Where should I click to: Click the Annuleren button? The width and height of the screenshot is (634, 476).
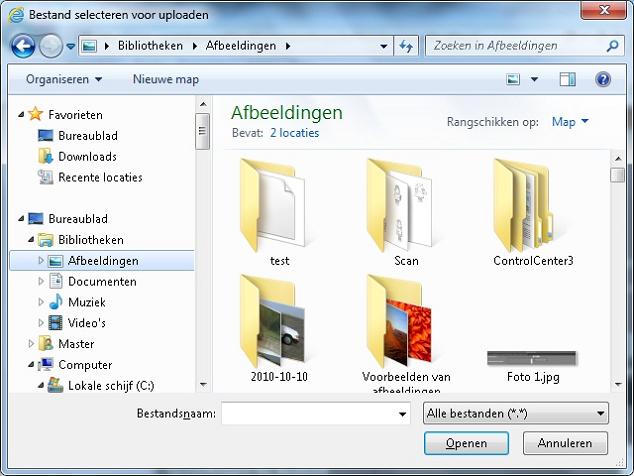(x=565, y=443)
